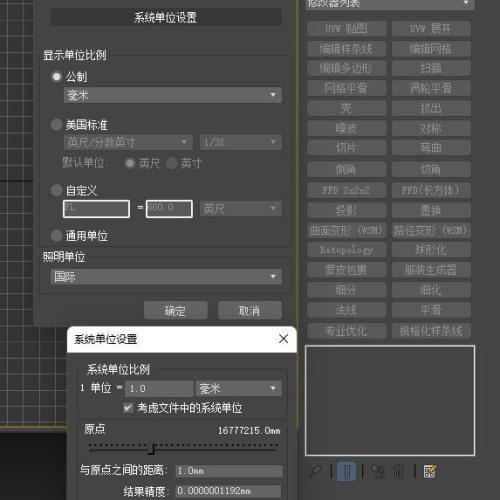Viewport: 500px width, 500px height.
Task: Open the 国际 lighting units dropdown
Action: [x=166, y=276]
